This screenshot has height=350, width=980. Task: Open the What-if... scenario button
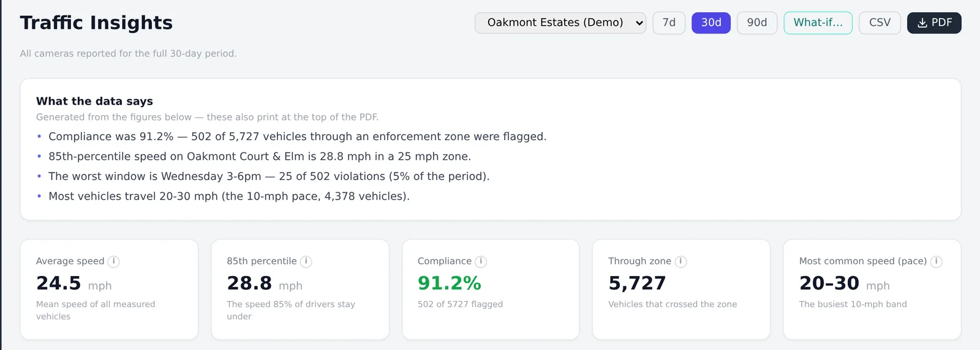pyautogui.click(x=818, y=23)
